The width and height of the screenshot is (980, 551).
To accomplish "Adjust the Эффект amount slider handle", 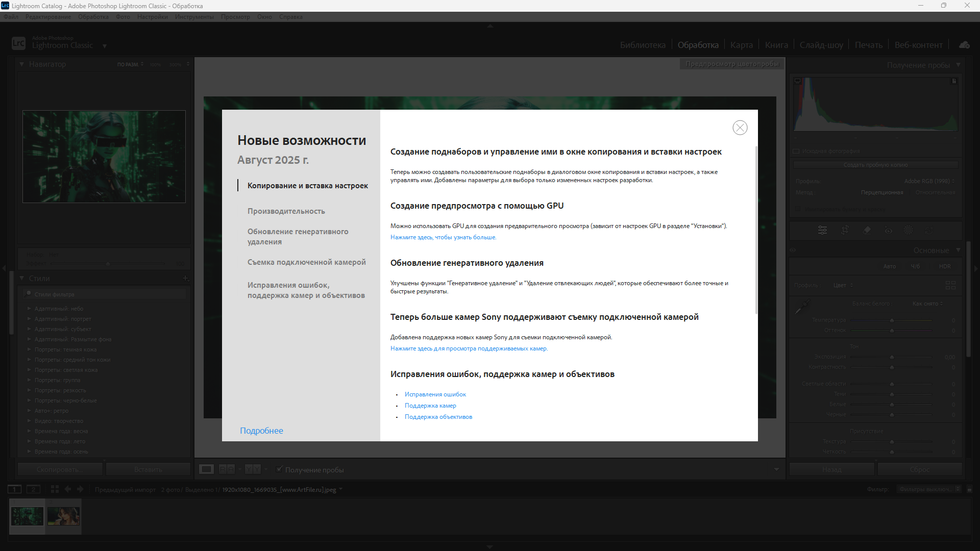I will click(x=108, y=263).
